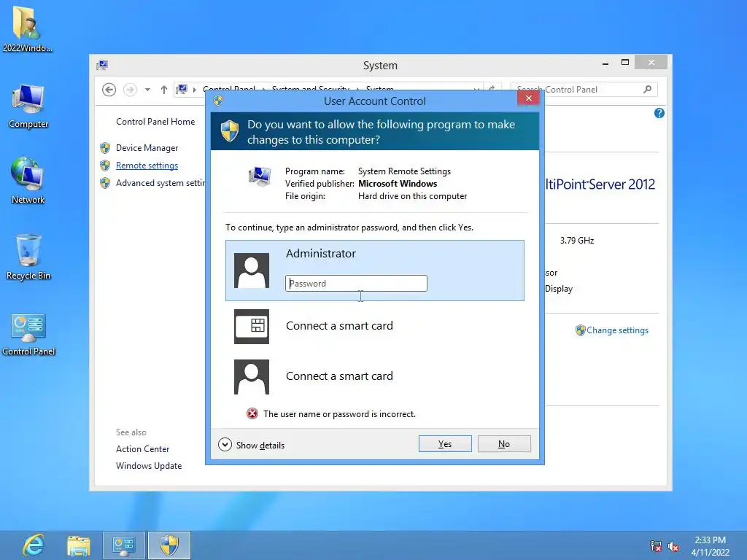The width and height of the screenshot is (747, 560).
Task: Click the Back arrow in System window
Action: pos(109,90)
